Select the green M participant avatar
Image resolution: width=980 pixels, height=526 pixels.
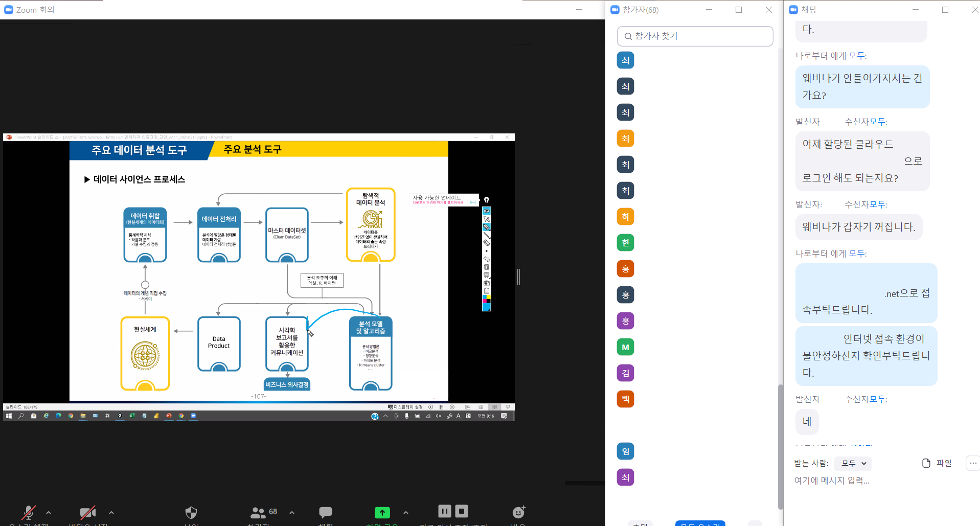click(625, 347)
